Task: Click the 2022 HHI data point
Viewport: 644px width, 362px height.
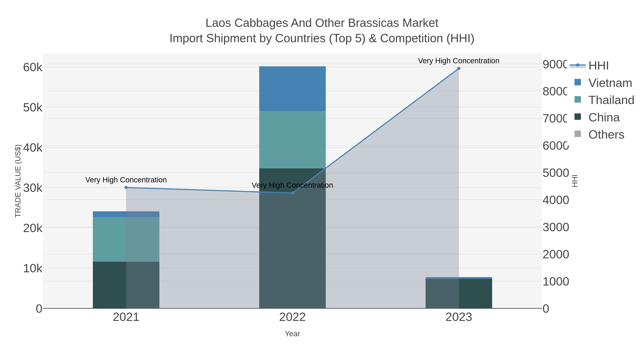Action: 292,193
